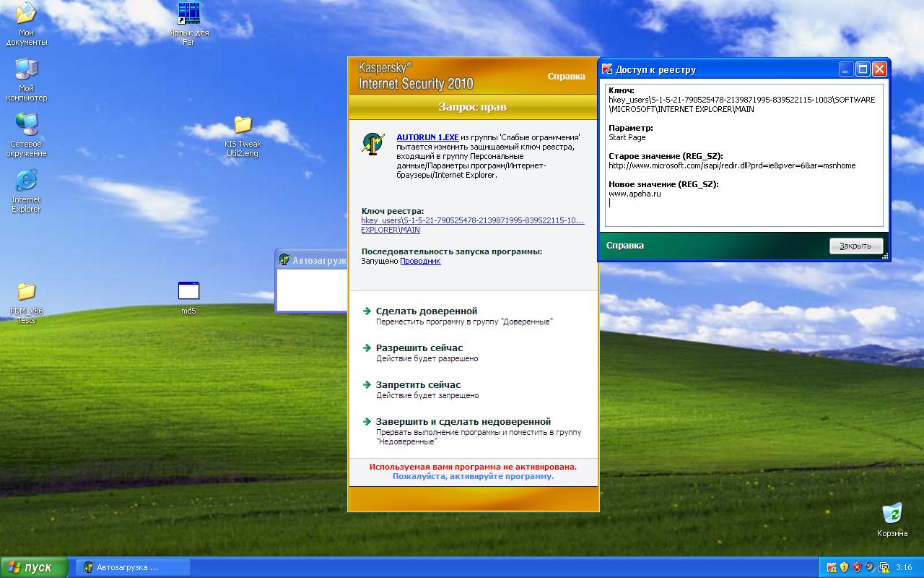The height and width of the screenshot is (578, 924).
Task: Click the Kaspersky logo in Доступ к реестру title bar
Action: (x=607, y=69)
